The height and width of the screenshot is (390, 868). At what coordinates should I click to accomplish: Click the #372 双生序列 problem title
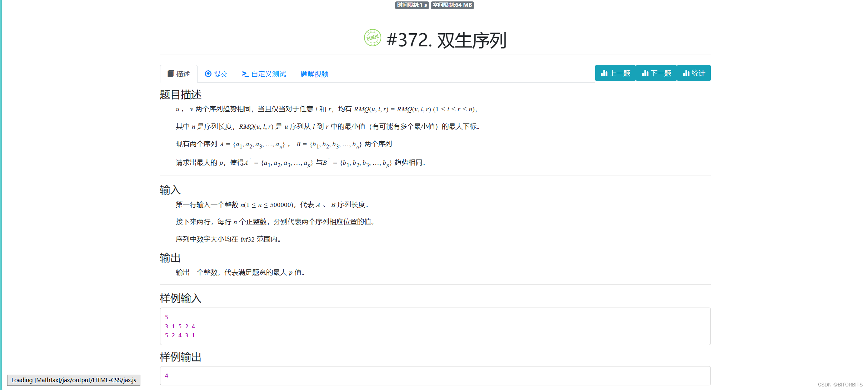point(446,40)
